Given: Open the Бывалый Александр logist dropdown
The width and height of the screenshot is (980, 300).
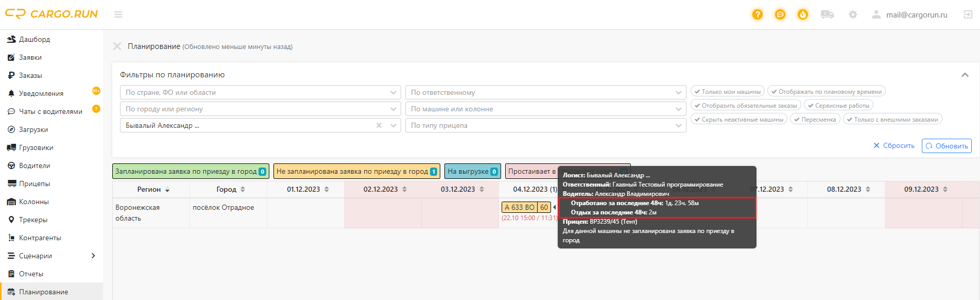Looking at the screenshot, I should point(260,125).
